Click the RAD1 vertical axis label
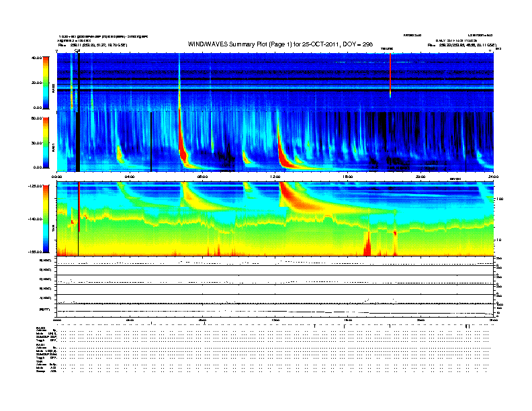Viewport: 532px width, 411px height. pos(53,148)
